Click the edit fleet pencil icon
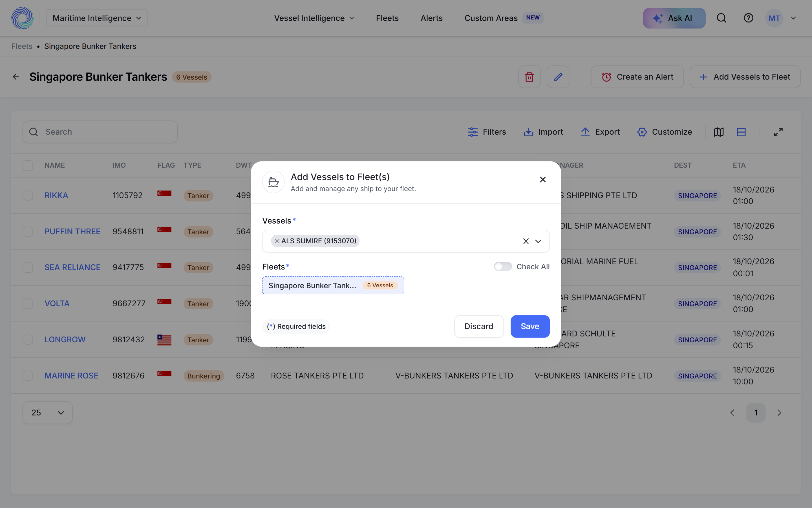Image resolution: width=812 pixels, height=508 pixels. coord(558,77)
